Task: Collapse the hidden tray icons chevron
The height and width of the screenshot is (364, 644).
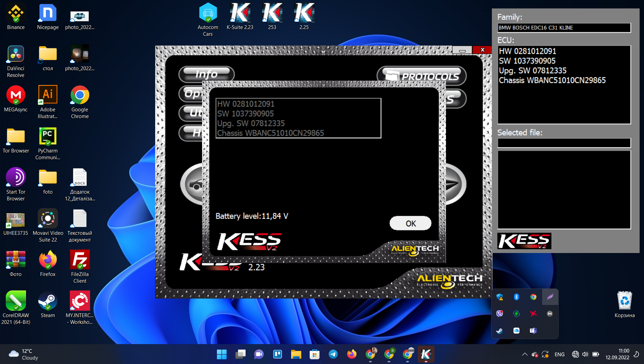Action: tap(525, 354)
